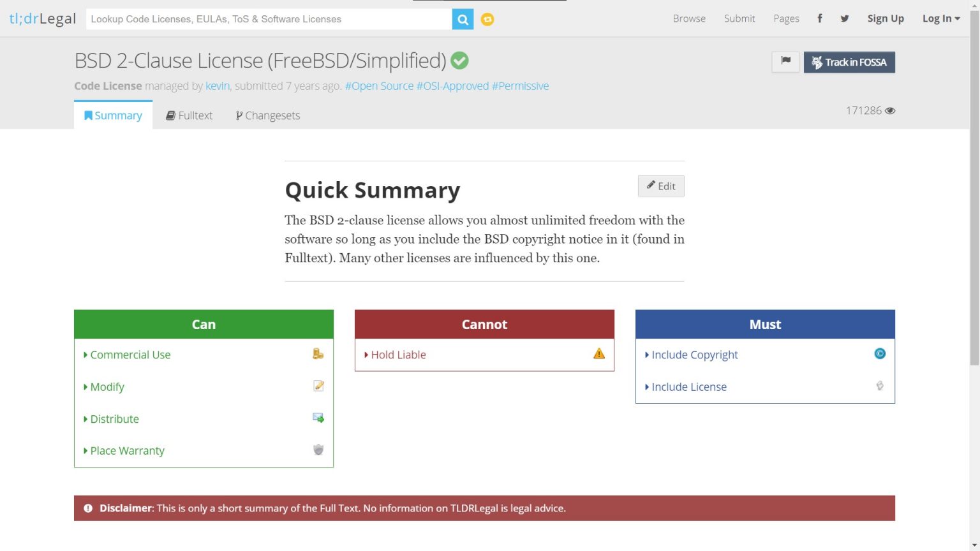
Task: Click the orange random license icon
Action: tap(487, 19)
